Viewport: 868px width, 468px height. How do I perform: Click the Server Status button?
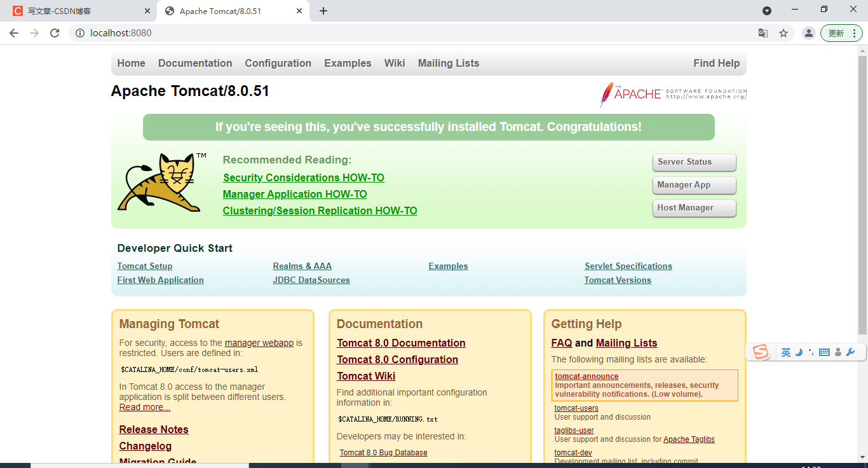click(x=694, y=162)
